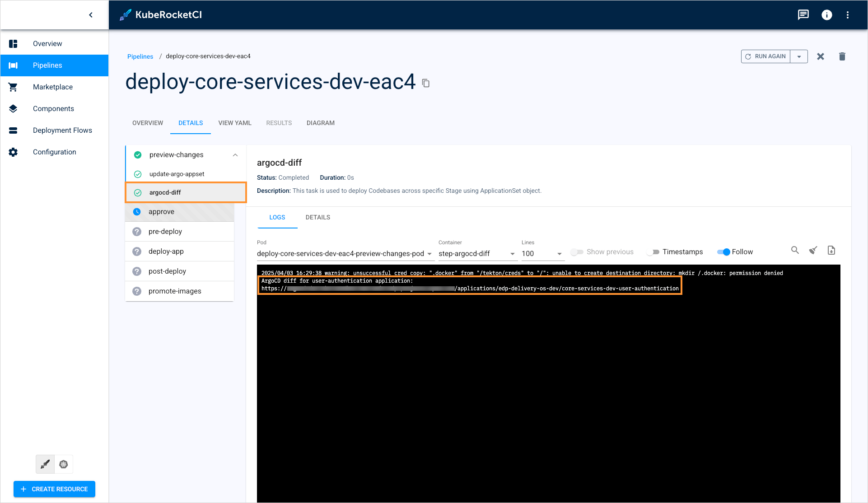
Task: Open the feedback chat icon in header
Action: 803,15
